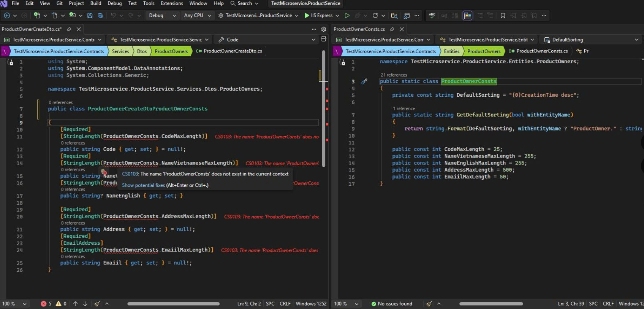Viewport: 644px width, 309px height.
Task: Click the Save All toolbar icon
Action: click(x=100, y=16)
